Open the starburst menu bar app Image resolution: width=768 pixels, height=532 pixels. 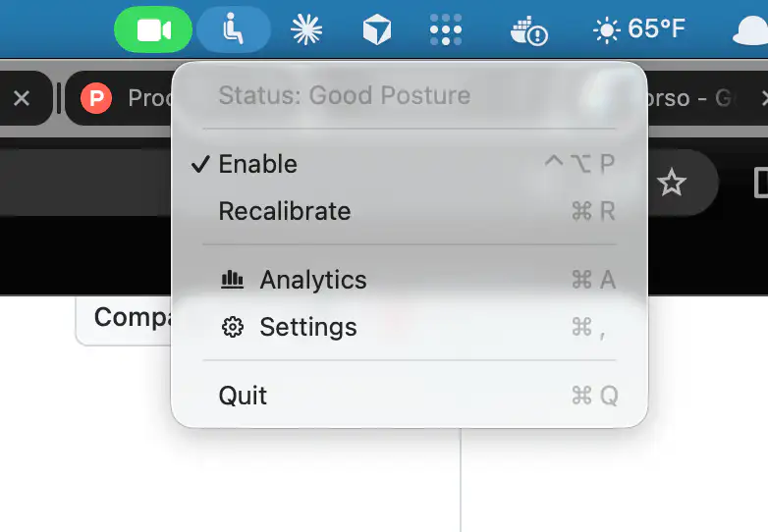pyautogui.click(x=306, y=30)
